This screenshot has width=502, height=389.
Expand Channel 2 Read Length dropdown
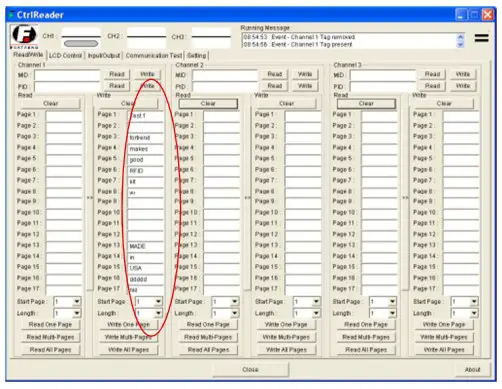(235, 313)
